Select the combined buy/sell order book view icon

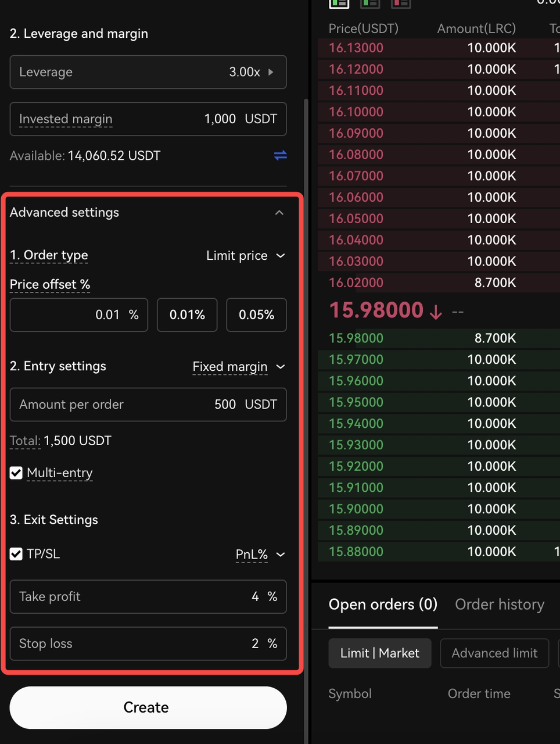tap(339, 3)
